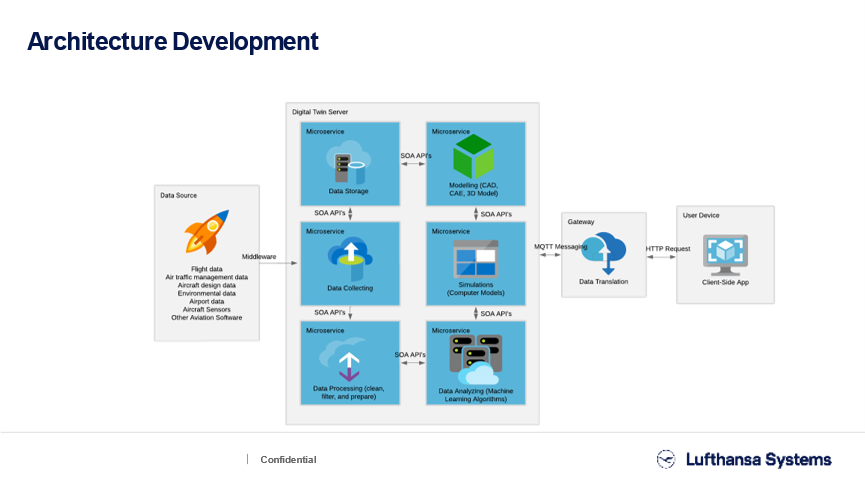Screen dimensions: 865x487
Task: Click the Middleware arrow label
Action: [259, 256]
